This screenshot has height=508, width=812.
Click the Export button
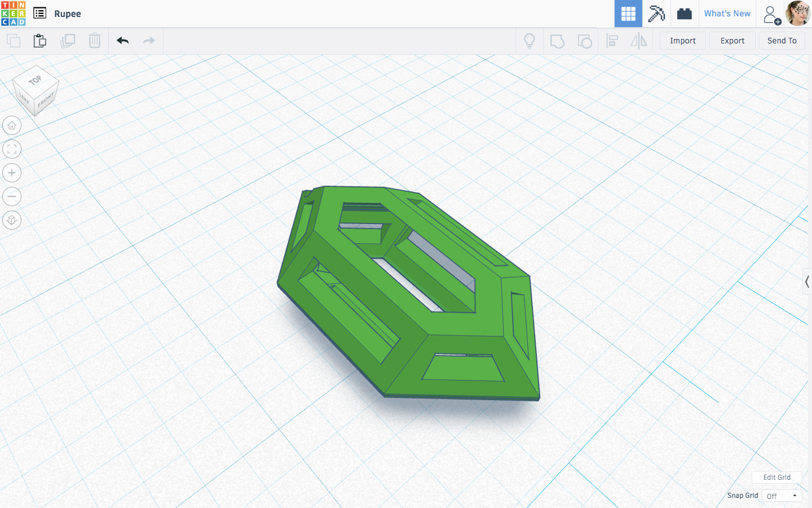(732, 41)
